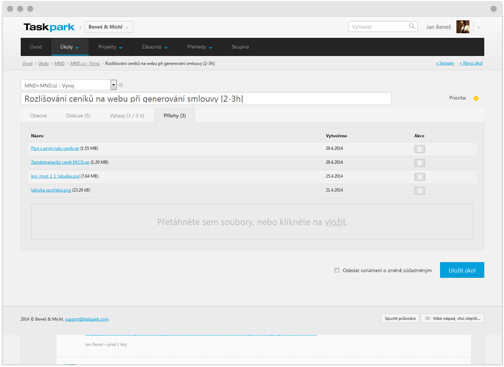Open the support@taskpark.com email link

[x=87, y=319]
